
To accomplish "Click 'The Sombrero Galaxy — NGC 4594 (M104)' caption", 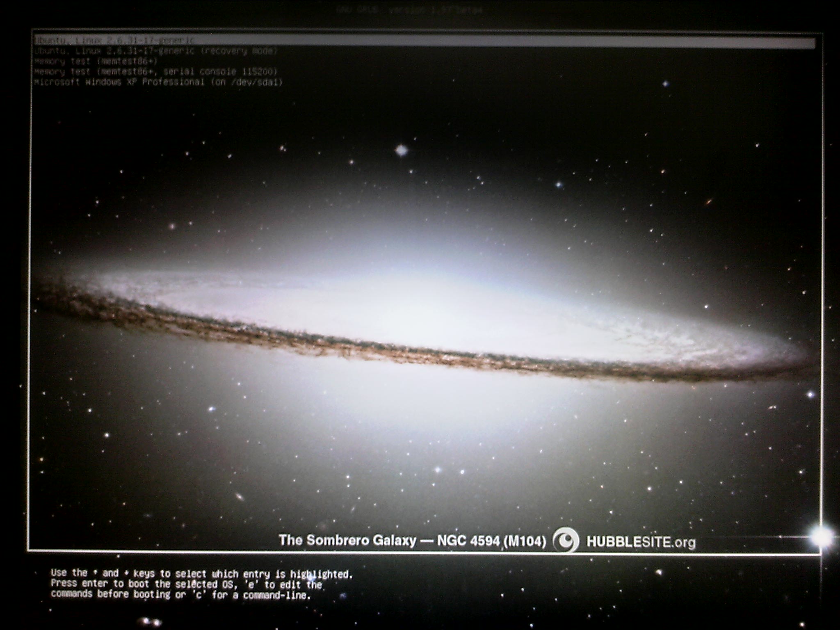I will coord(413,540).
